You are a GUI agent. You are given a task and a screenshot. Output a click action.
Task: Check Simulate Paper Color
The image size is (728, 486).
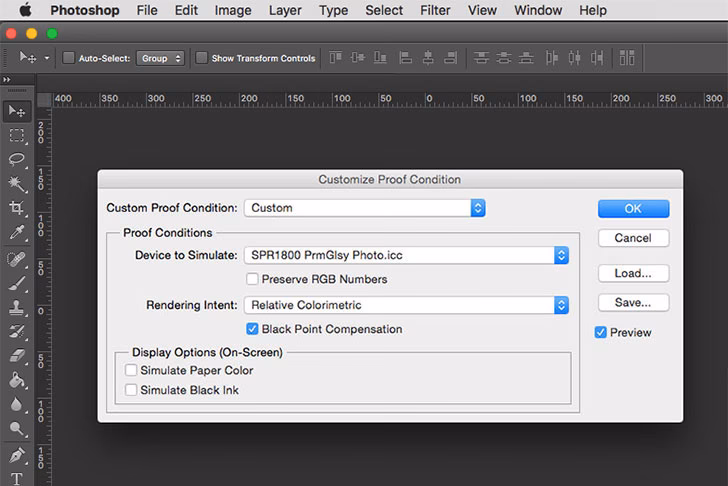point(131,370)
